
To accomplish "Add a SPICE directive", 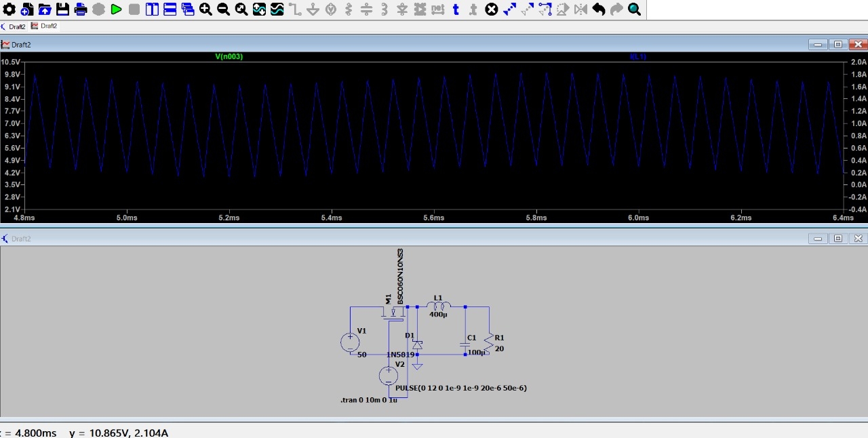I will coord(473,9).
